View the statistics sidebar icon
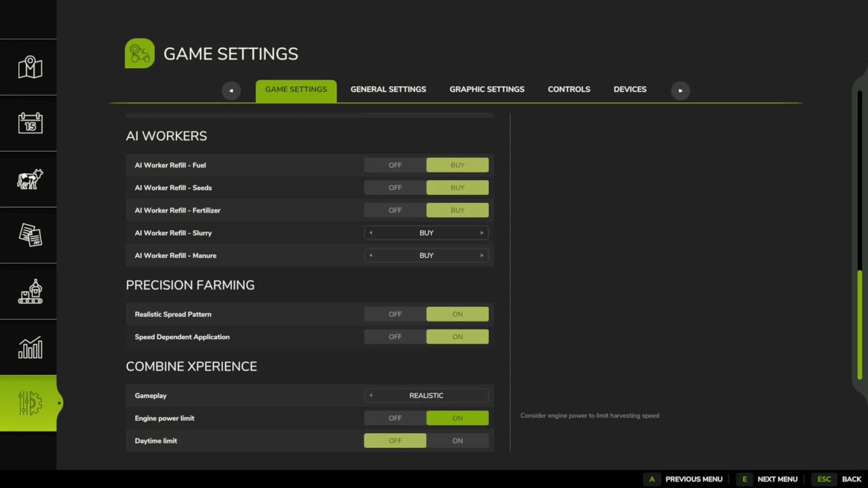The height and width of the screenshot is (488, 868). 29,347
